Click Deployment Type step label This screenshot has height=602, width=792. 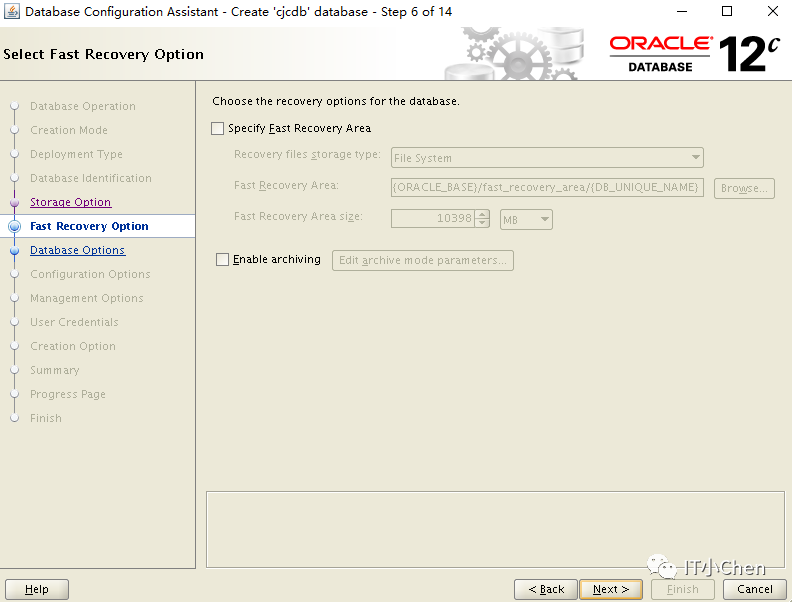[76, 154]
